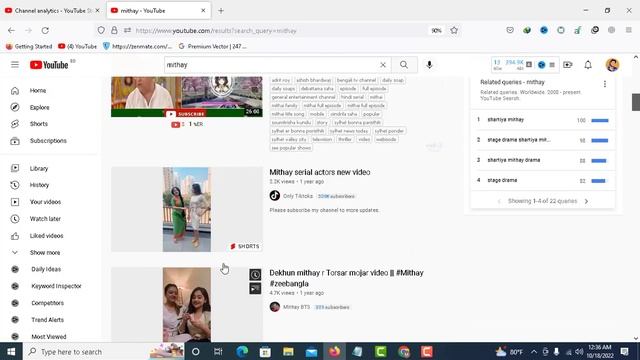Viewport: 640px width, 360px height.
Task: Switch to the Channel analytics browser tab
Action: [53, 11]
